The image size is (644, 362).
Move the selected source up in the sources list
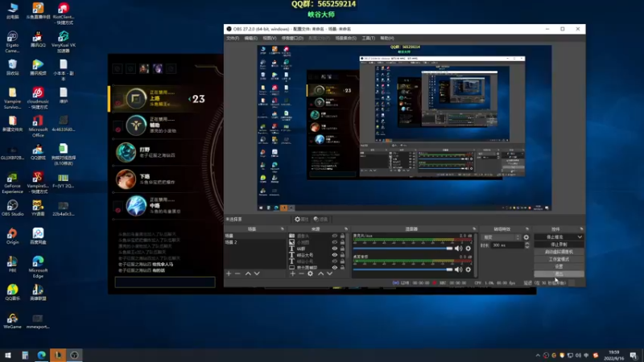320,274
